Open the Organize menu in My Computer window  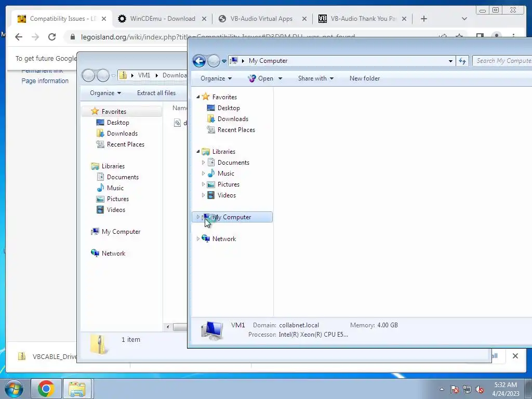click(216, 78)
